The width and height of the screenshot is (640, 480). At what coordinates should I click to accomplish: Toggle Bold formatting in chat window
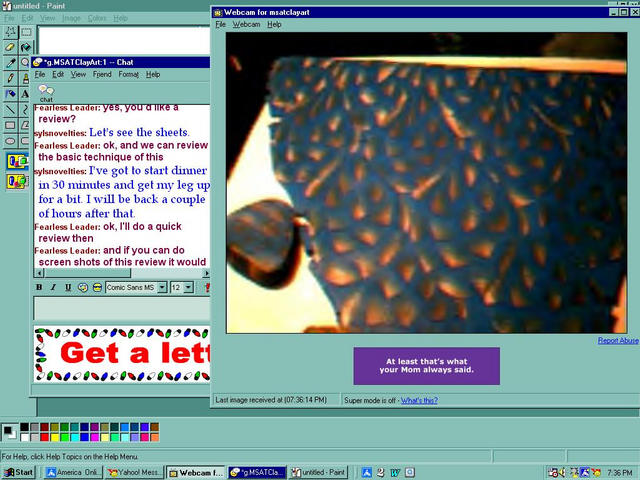pyautogui.click(x=39, y=287)
